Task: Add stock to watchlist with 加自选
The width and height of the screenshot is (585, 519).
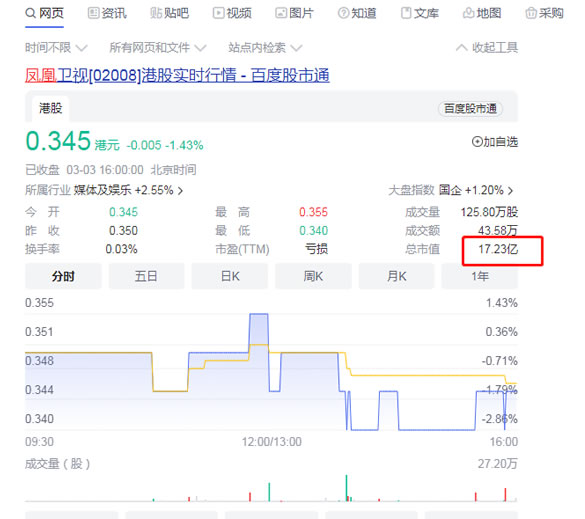Action: (495, 142)
